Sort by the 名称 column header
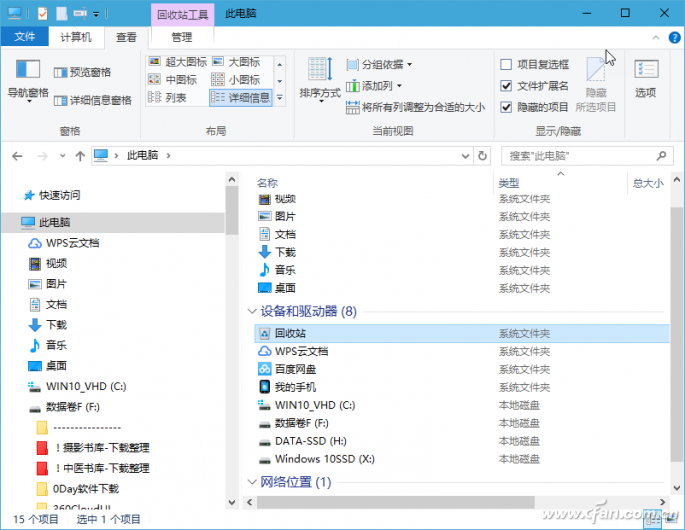The width and height of the screenshot is (685, 530). click(x=267, y=183)
